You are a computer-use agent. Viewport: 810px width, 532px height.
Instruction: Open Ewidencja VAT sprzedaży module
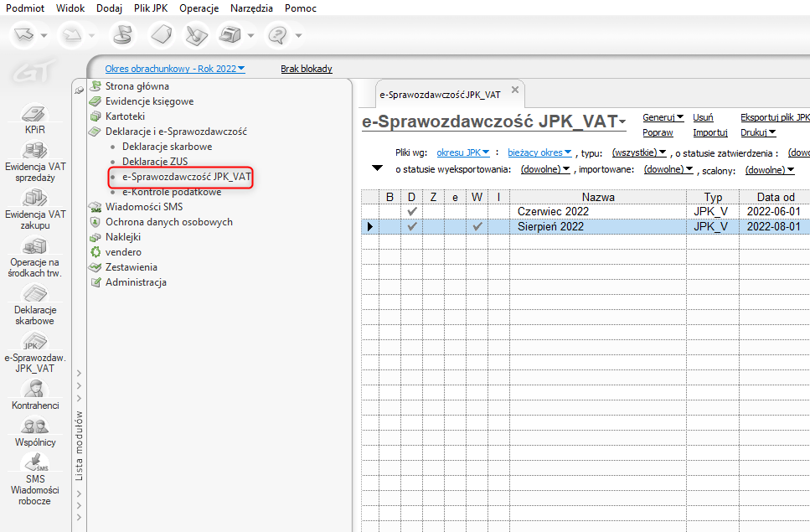[x=34, y=163]
